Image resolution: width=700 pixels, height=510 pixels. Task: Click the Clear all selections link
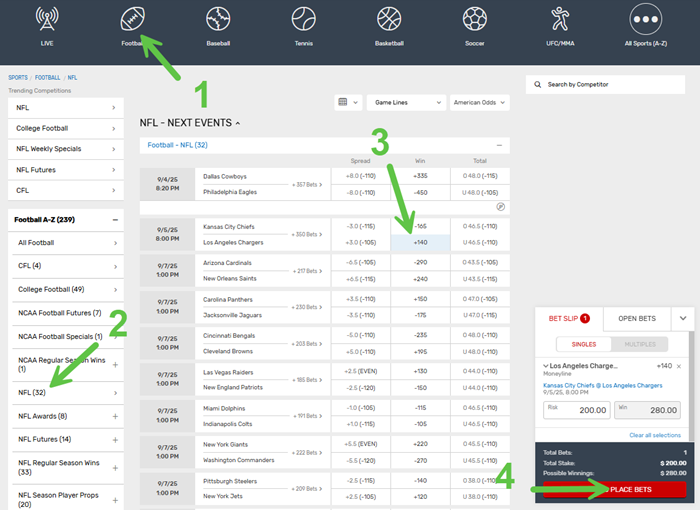(655, 435)
